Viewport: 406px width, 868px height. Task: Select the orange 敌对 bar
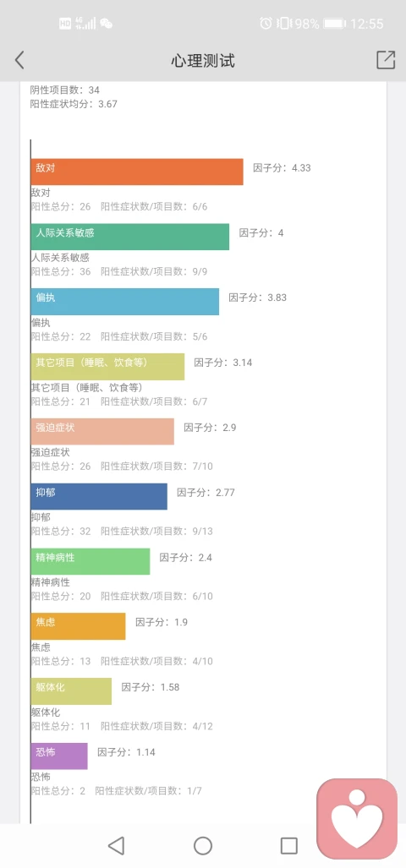tap(137, 172)
